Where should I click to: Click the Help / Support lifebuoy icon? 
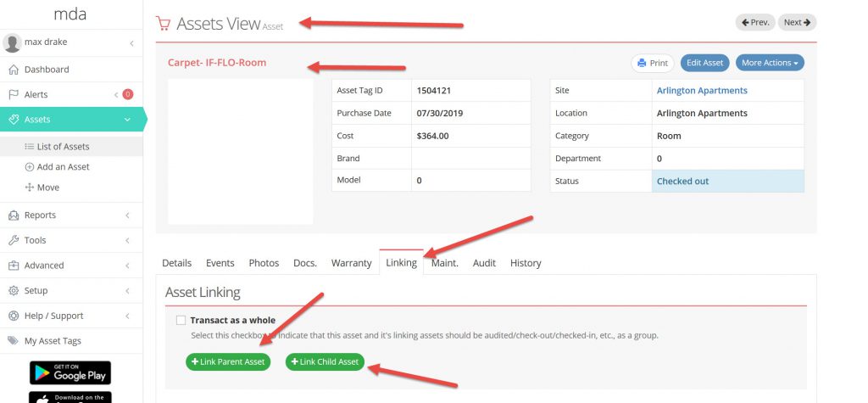[14, 316]
